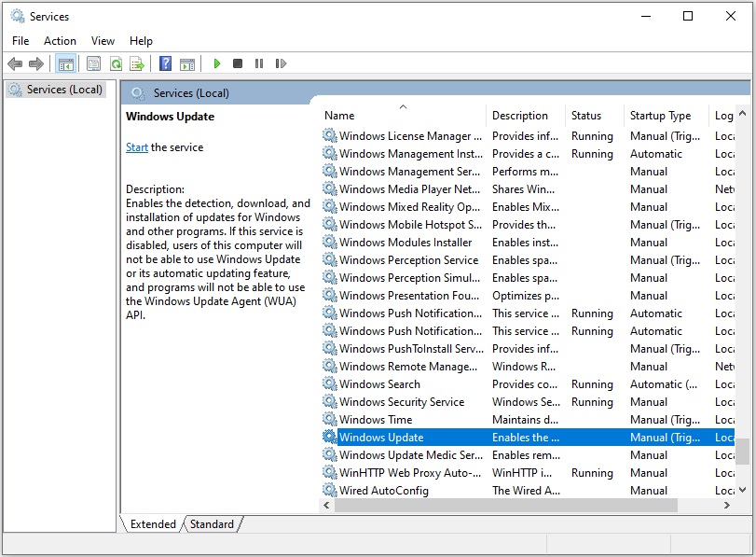Select Services (Local) tree node

tap(57, 90)
